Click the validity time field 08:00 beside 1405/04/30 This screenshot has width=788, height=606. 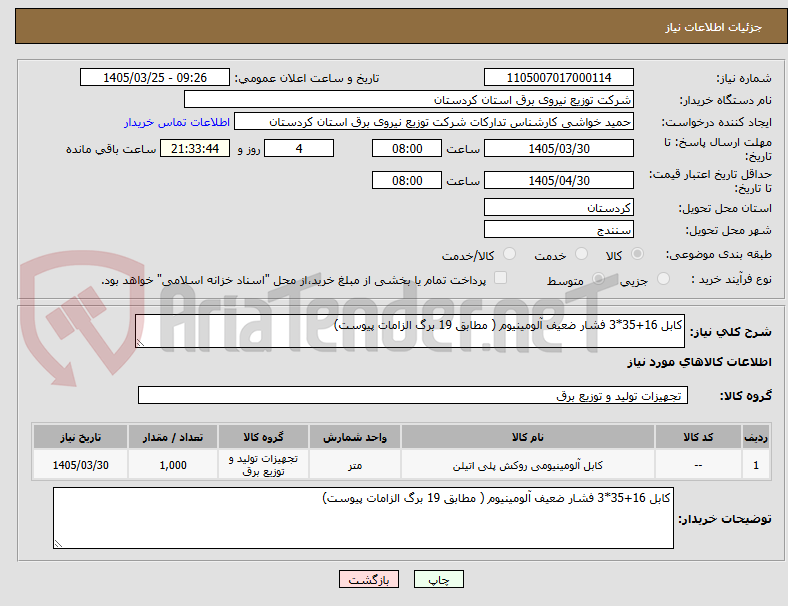407,180
